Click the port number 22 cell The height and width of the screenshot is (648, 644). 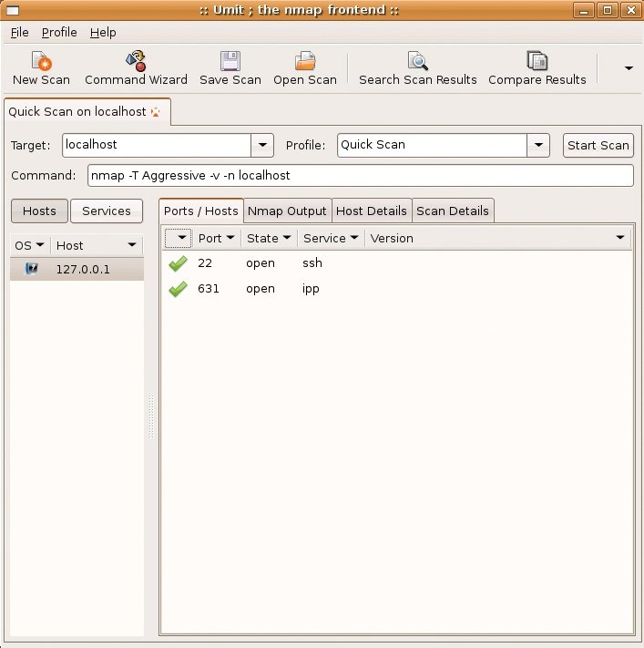pyautogui.click(x=205, y=262)
